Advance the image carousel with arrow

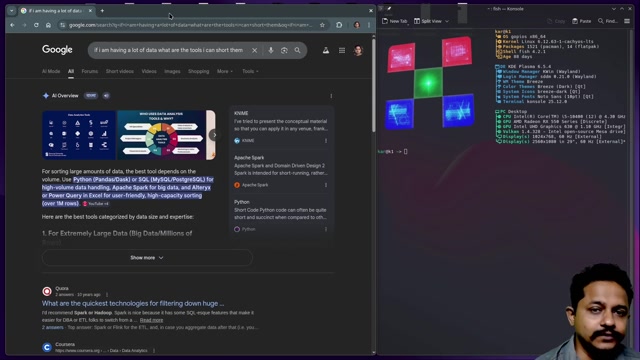point(214,135)
